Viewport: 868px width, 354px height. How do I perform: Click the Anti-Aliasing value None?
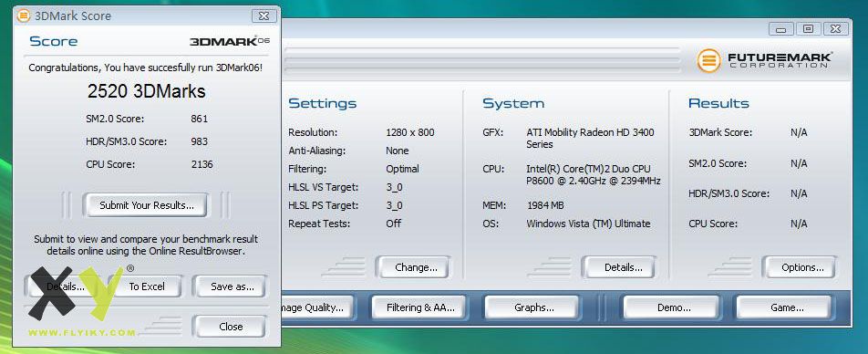coord(397,151)
